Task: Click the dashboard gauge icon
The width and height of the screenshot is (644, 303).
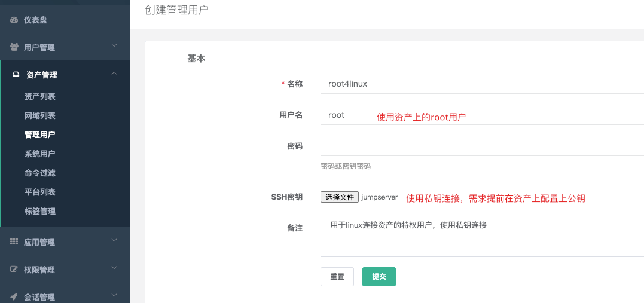Action: point(14,20)
